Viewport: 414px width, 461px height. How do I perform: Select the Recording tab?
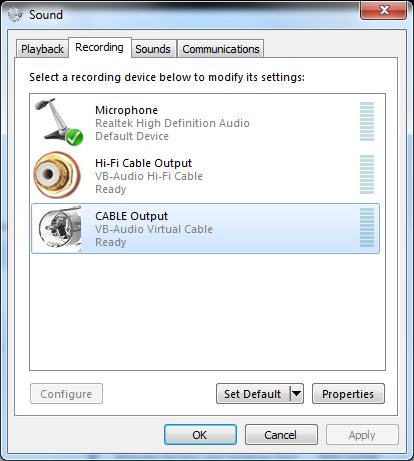pos(99,47)
